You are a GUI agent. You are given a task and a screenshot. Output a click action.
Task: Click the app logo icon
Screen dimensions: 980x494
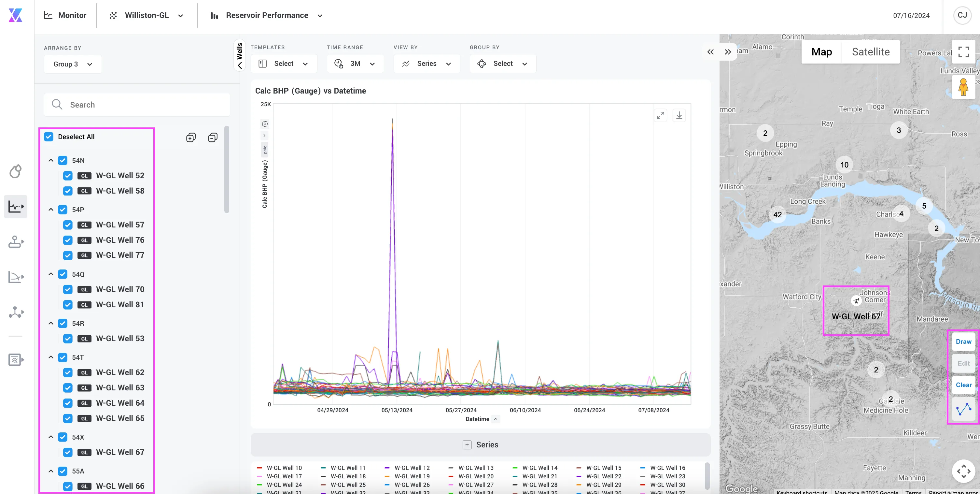(x=15, y=15)
